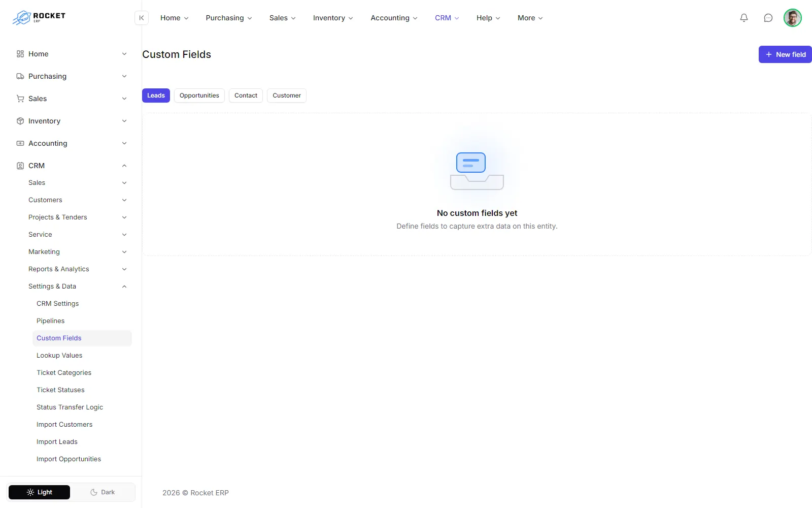The width and height of the screenshot is (812, 508).
Task: Open CRM Settings in sidebar
Action: [x=82, y=304]
